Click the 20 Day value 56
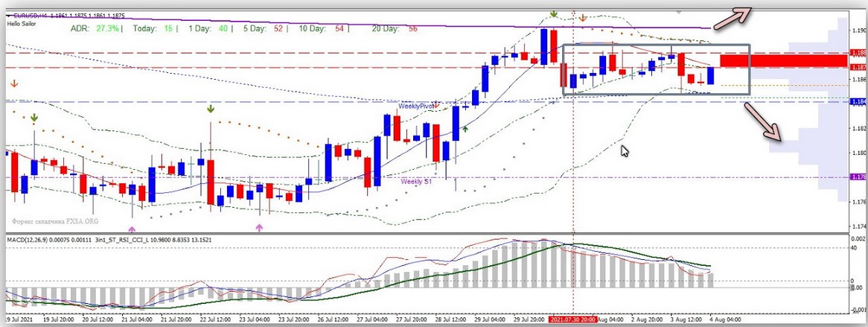868x327 pixels. pyautogui.click(x=412, y=28)
